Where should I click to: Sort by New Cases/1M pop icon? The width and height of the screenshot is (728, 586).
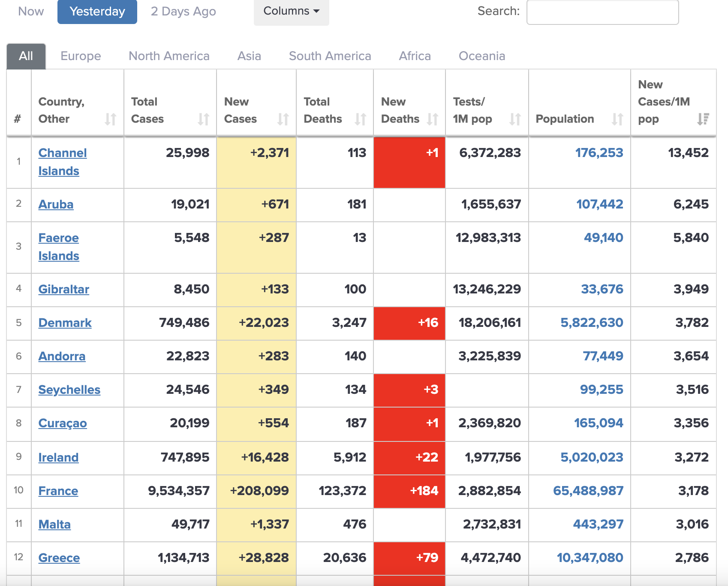pyautogui.click(x=703, y=119)
